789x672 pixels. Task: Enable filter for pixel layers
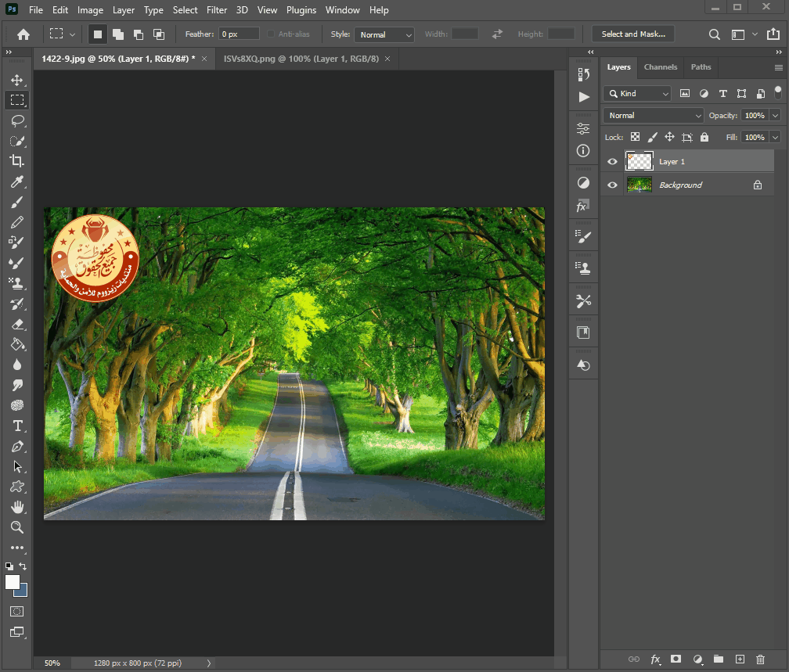(x=685, y=93)
